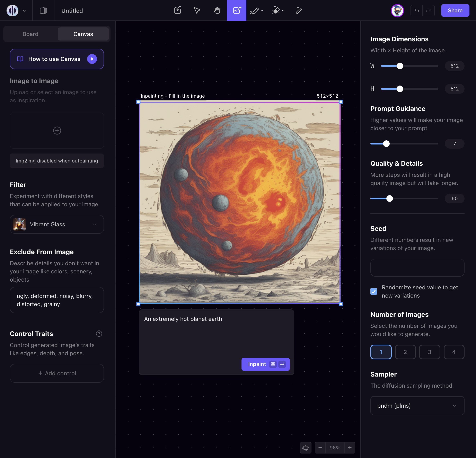Open the Control Traits help icon
The image size is (476, 458).
(99, 334)
